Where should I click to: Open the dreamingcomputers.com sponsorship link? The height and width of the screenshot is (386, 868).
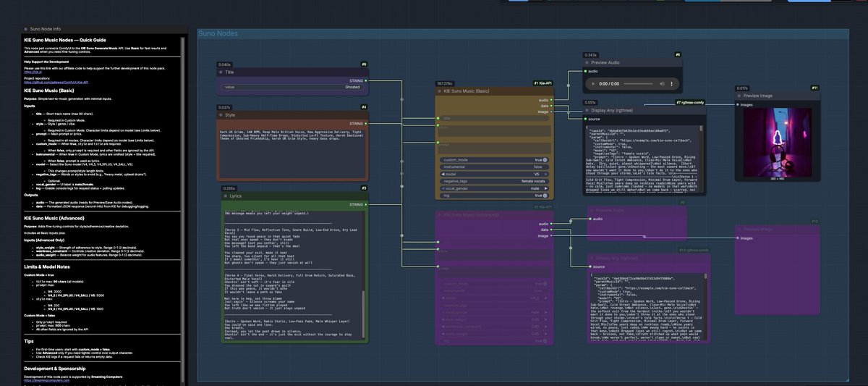[x=48, y=380]
